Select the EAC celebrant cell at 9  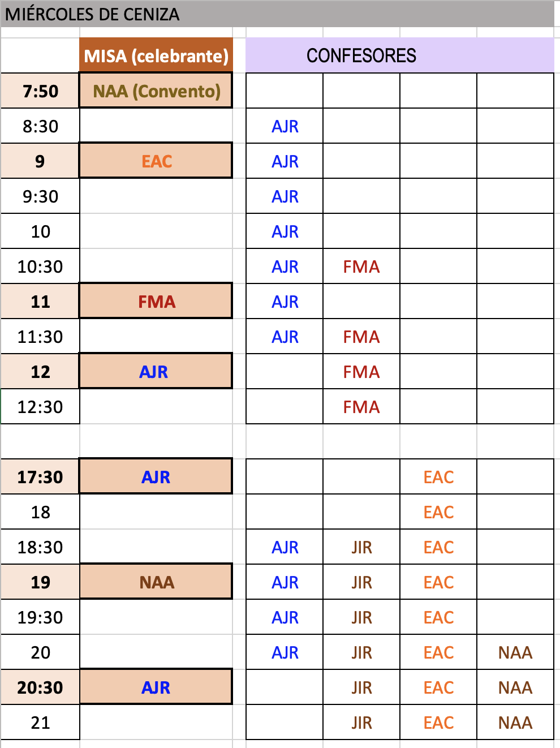156,161
